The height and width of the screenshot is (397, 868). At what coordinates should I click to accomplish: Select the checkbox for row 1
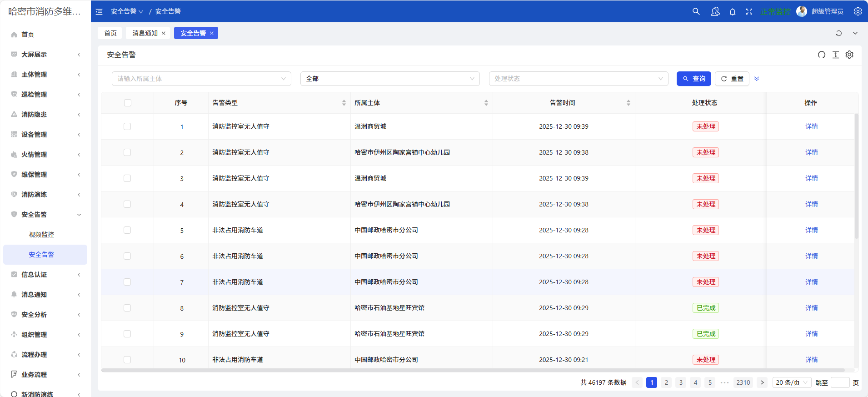[x=127, y=126]
